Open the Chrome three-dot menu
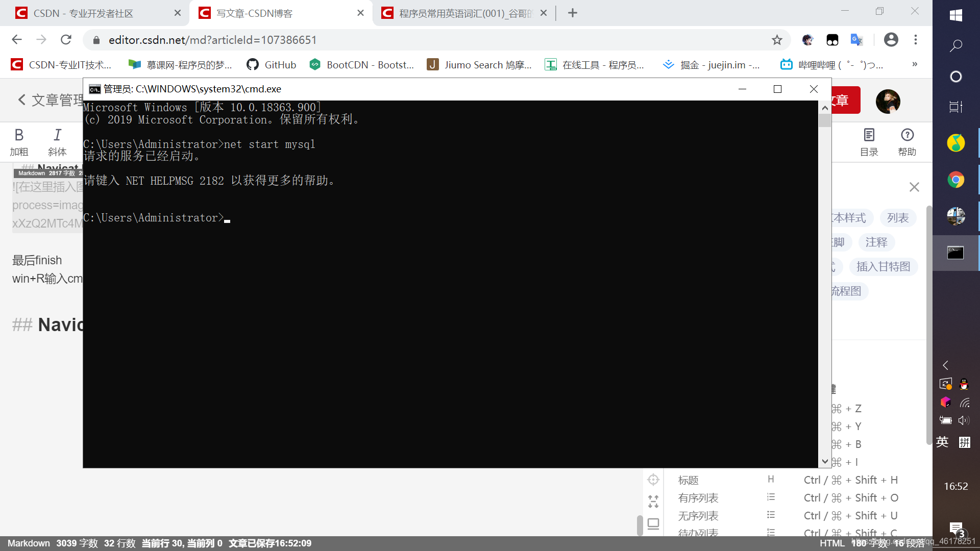The height and width of the screenshot is (551, 980). 916,40
